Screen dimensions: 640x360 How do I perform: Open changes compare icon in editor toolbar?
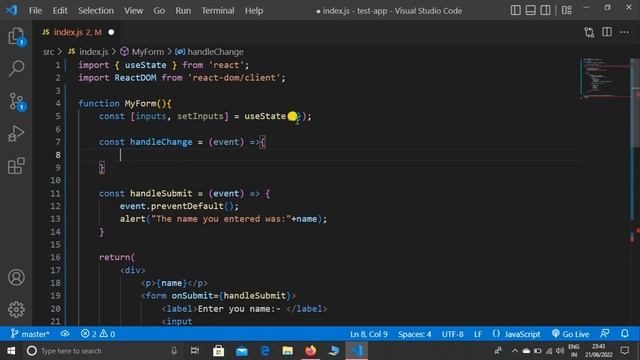pos(589,32)
